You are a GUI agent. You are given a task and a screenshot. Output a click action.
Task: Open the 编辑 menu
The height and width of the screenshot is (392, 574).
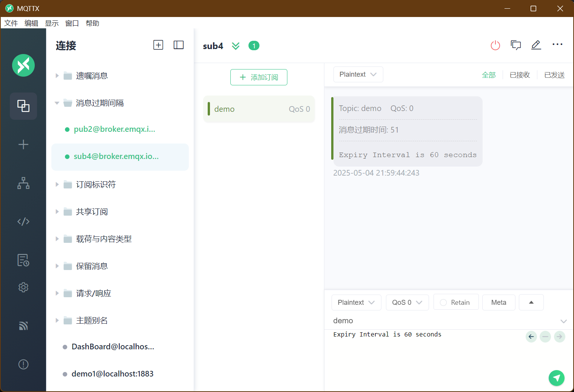coord(31,23)
